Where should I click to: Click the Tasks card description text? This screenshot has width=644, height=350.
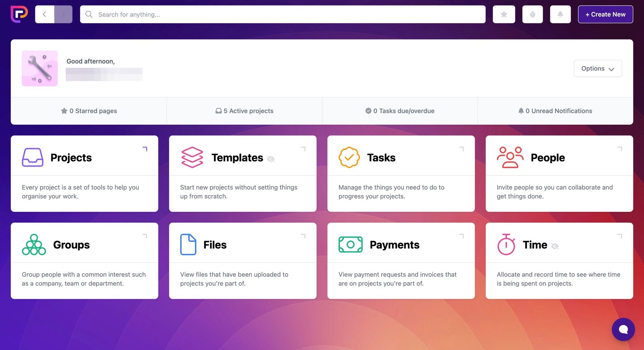point(391,192)
